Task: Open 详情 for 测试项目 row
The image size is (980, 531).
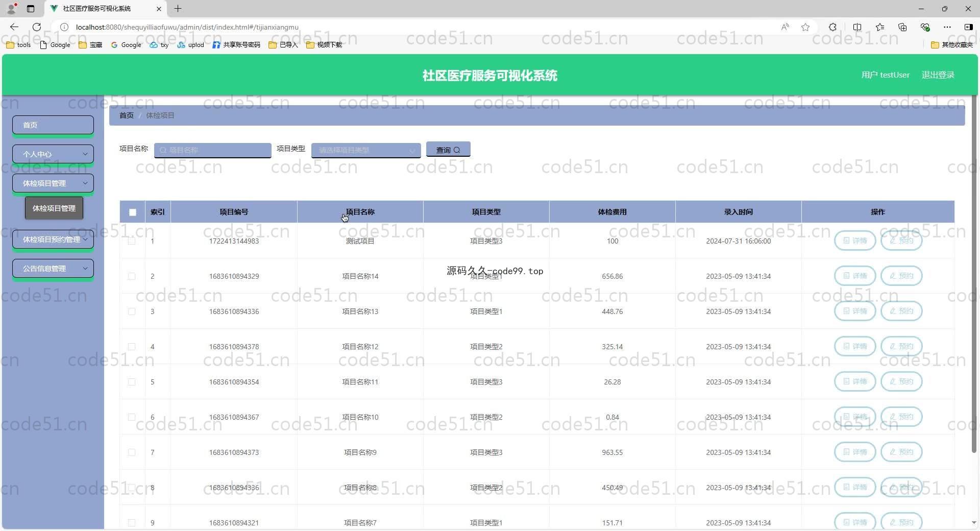Action: tap(855, 240)
